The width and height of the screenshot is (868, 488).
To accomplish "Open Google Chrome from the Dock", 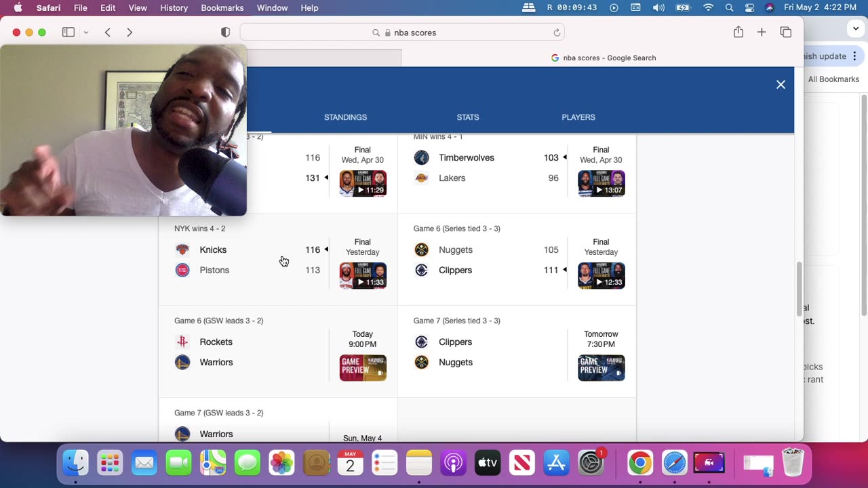I will click(640, 463).
